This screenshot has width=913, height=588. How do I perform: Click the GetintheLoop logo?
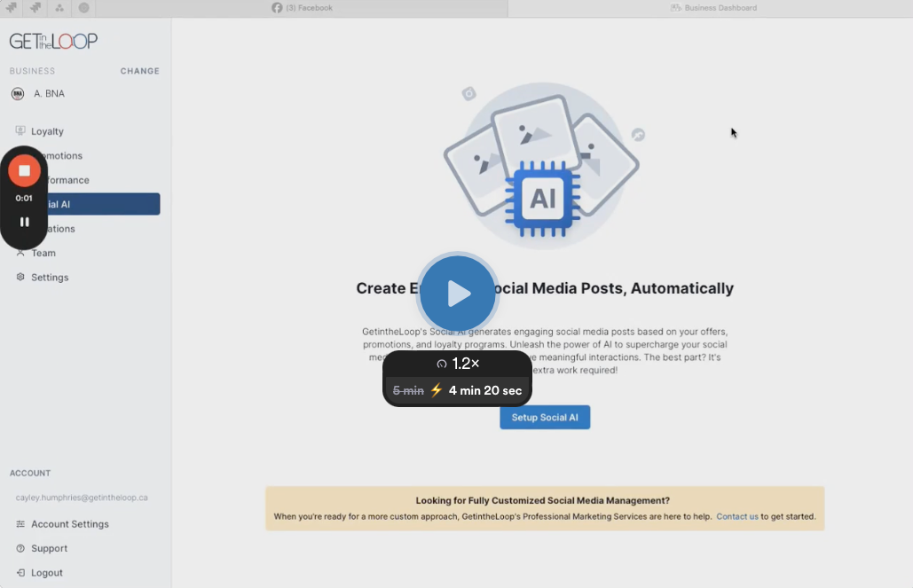pyautogui.click(x=52, y=40)
